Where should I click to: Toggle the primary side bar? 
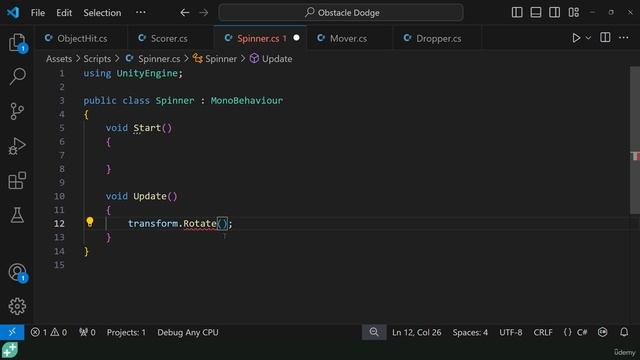(517, 12)
